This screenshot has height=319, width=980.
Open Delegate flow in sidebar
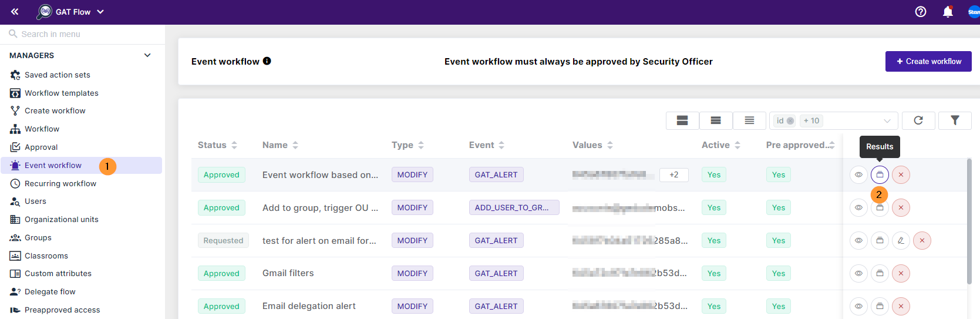[x=50, y=291]
